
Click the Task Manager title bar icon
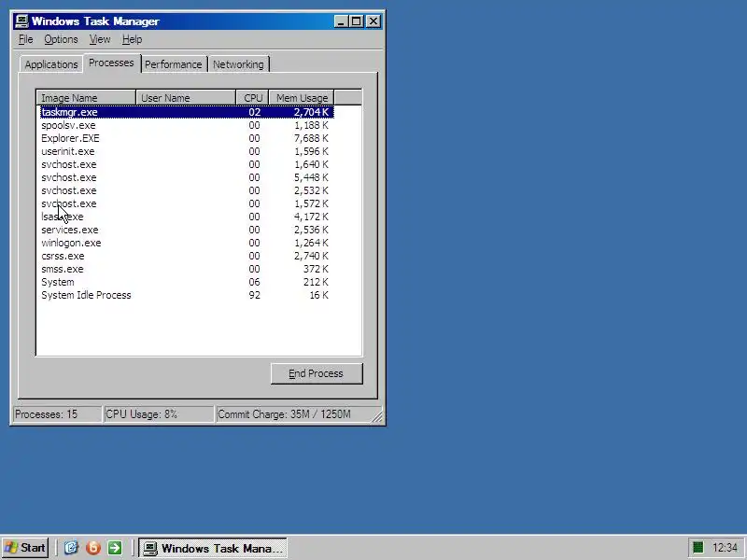tap(21, 21)
